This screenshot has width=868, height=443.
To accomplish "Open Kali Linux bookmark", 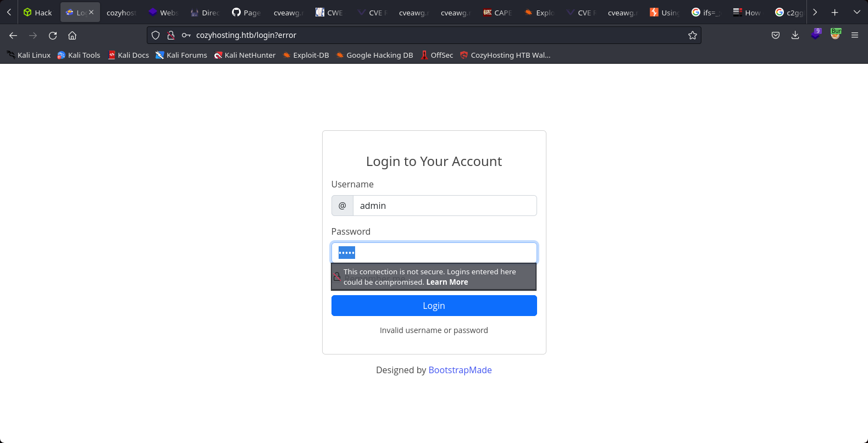I will pos(29,55).
